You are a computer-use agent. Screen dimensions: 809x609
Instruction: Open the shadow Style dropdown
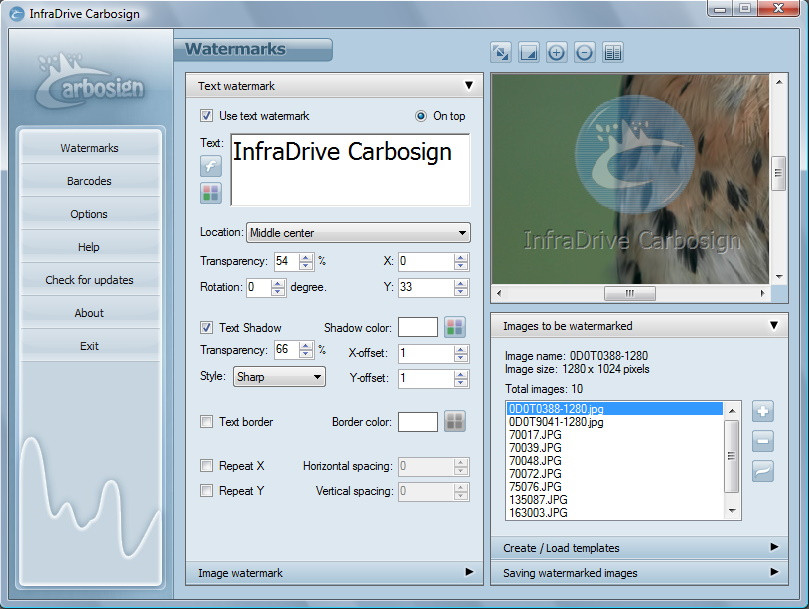[279, 377]
